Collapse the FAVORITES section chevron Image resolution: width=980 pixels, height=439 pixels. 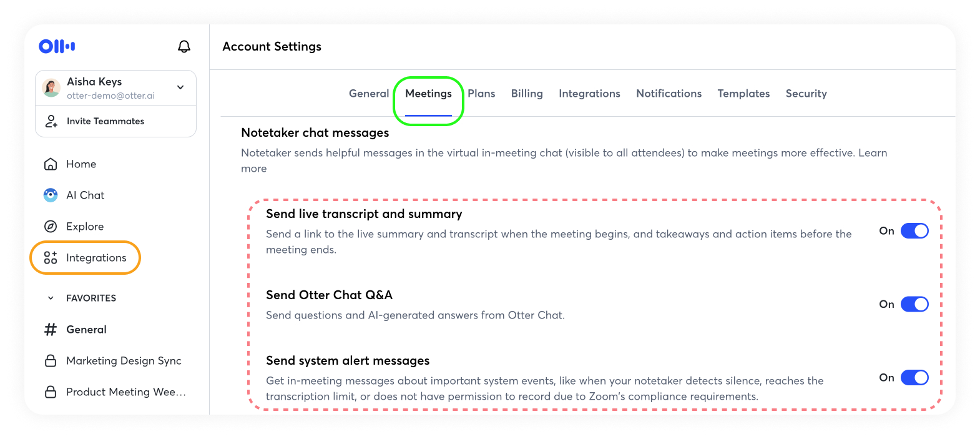pyautogui.click(x=51, y=298)
